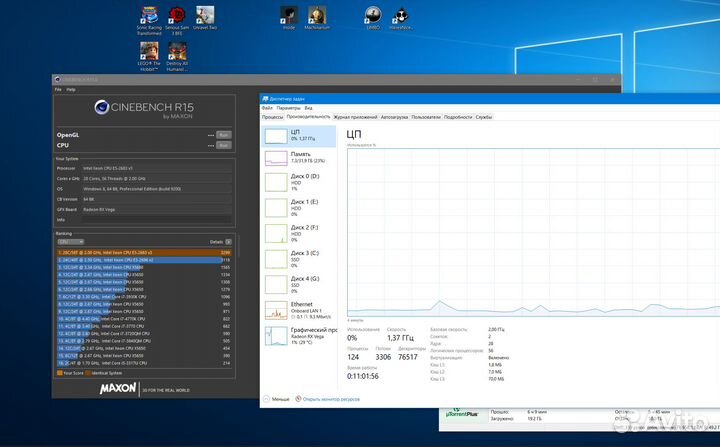The image size is (720, 447).
Task: Select ranking row 2, 24C/48T Xeon E5-2696 v2
Action: [144, 260]
